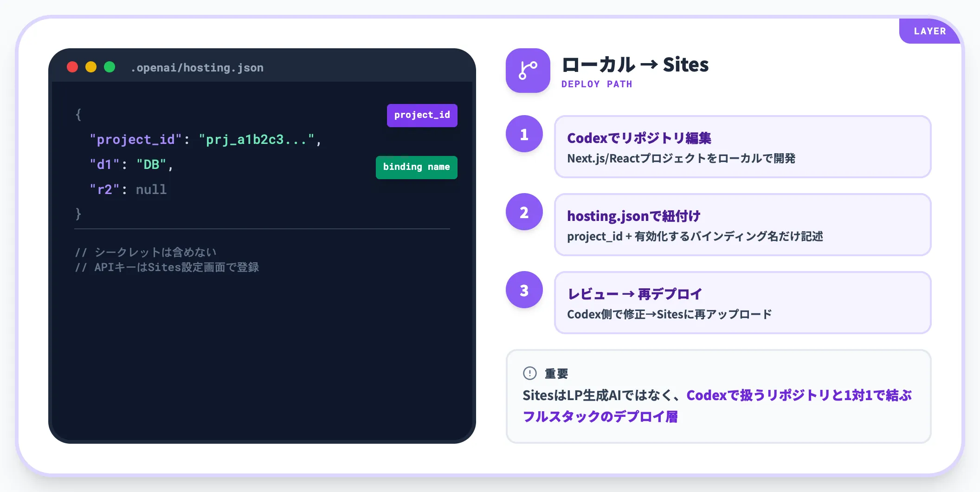Click the ローカル → Sites heading
The image size is (980, 492).
[x=635, y=65]
